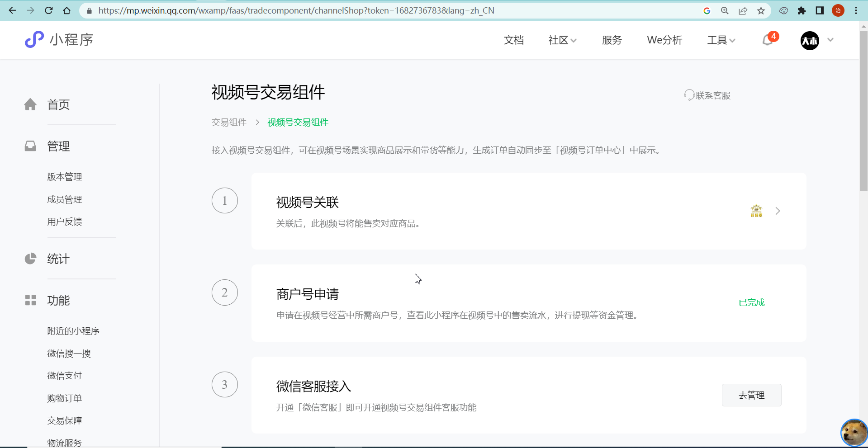Viewport: 868px width, 448px height.
Task: Click the 功能 grid icon
Action: [x=30, y=300]
